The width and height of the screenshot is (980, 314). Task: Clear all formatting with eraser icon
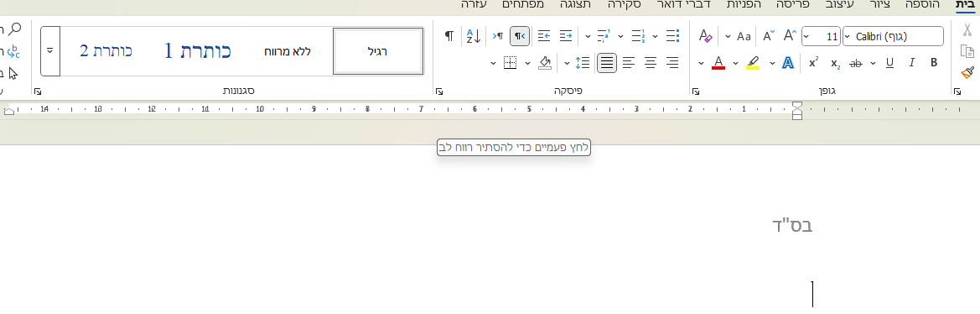706,36
